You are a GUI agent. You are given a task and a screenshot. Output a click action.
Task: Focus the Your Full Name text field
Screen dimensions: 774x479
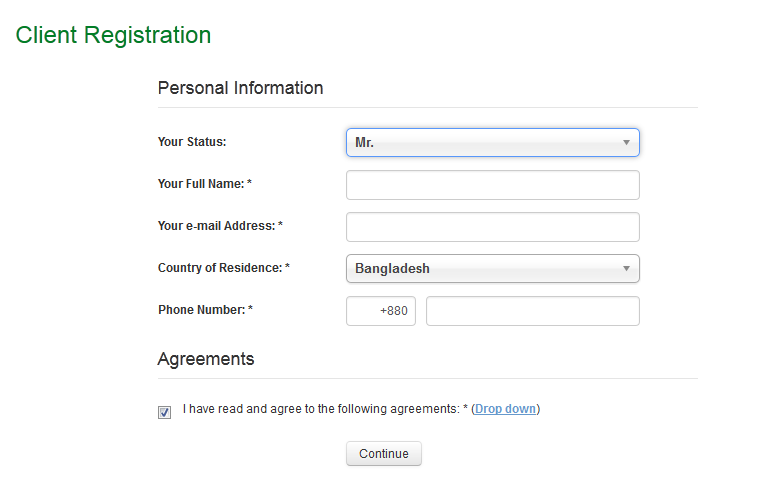click(x=493, y=185)
